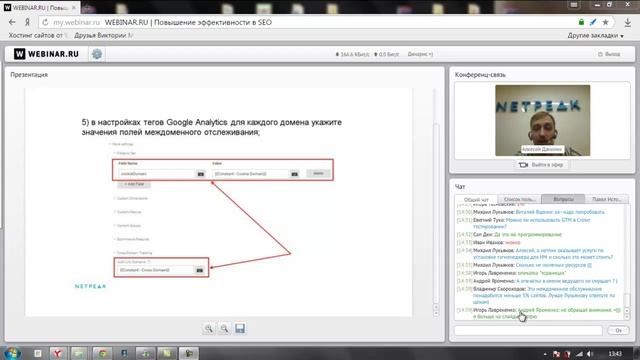The height and width of the screenshot is (360, 640).
Task: Open 'Хостинг сайтов от' bookmark
Action: coord(38,36)
